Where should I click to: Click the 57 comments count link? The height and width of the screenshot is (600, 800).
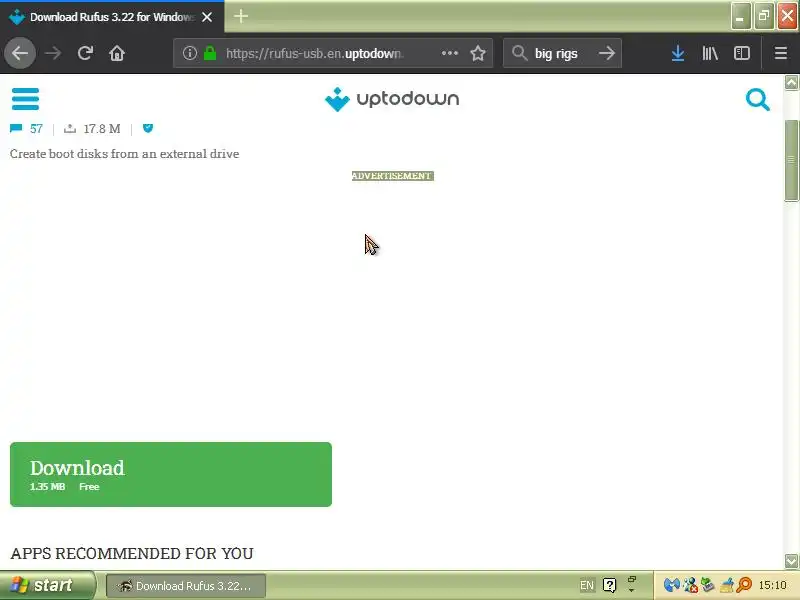(x=36, y=129)
